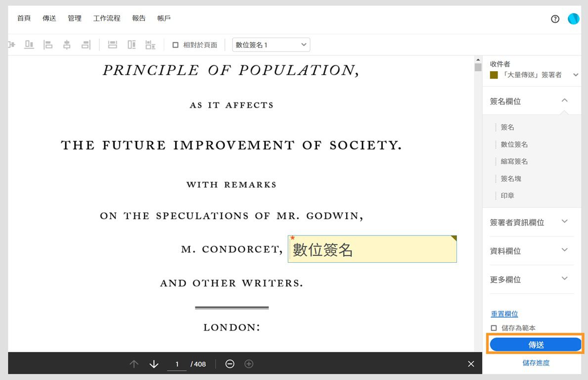Expand the 更多欄位 section
This screenshot has width=588, height=380.
[564, 279]
